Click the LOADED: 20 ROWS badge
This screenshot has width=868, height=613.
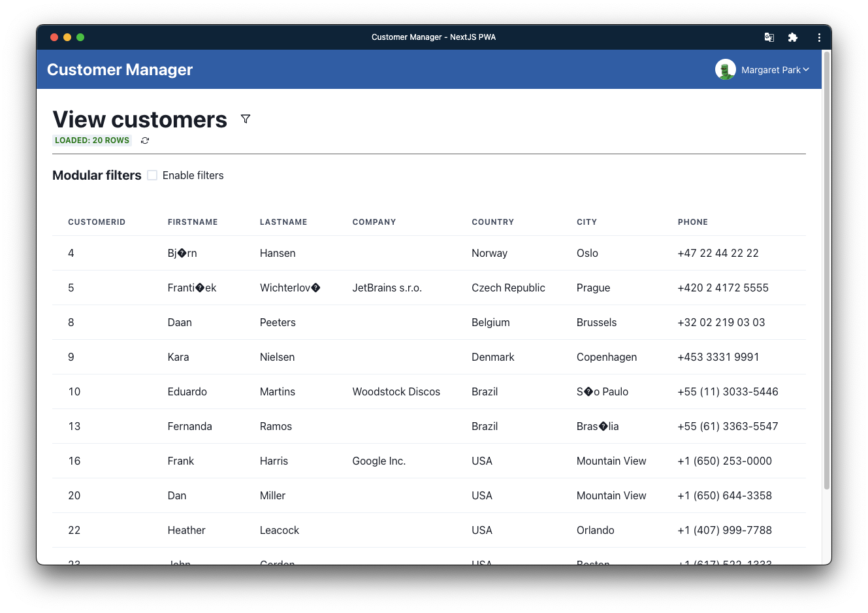[92, 141]
